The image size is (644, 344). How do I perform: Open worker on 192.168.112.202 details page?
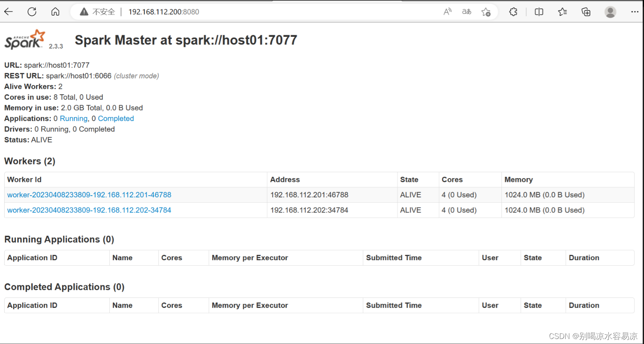[x=89, y=210]
